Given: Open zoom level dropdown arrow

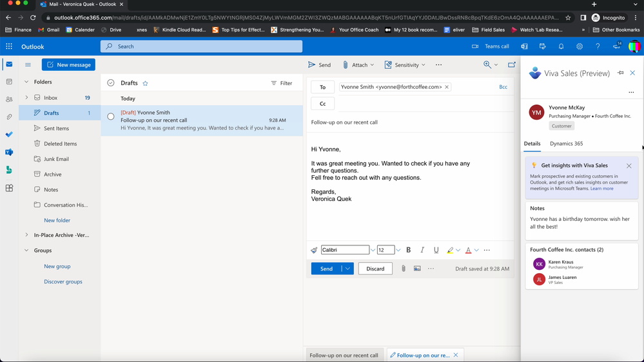Looking at the screenshot, I should (x=496, y=65).
